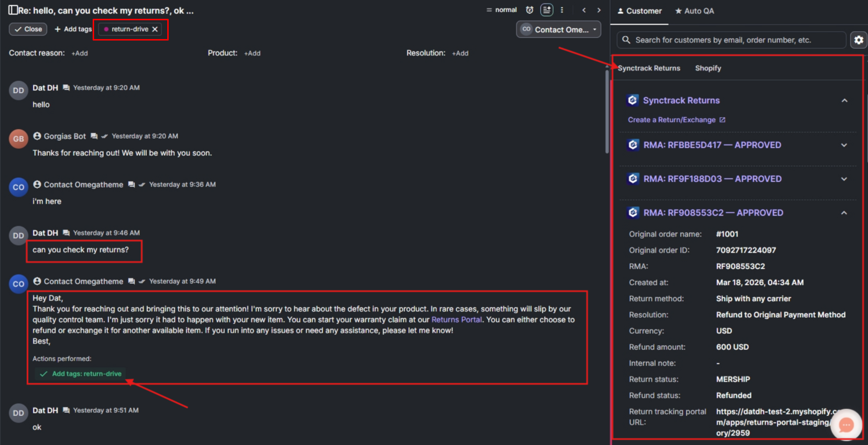Viewport: 868px width, 445px height.
Task: Open the floating chat bubble widget
Action: [846, 425]
